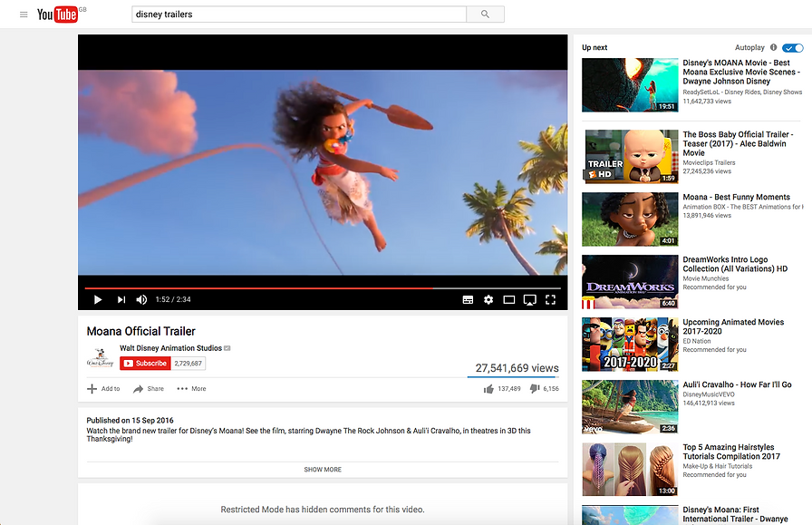Click Autoplay info icon
Image resolution: width=812 pixels, height=525 pixels.
773,47
